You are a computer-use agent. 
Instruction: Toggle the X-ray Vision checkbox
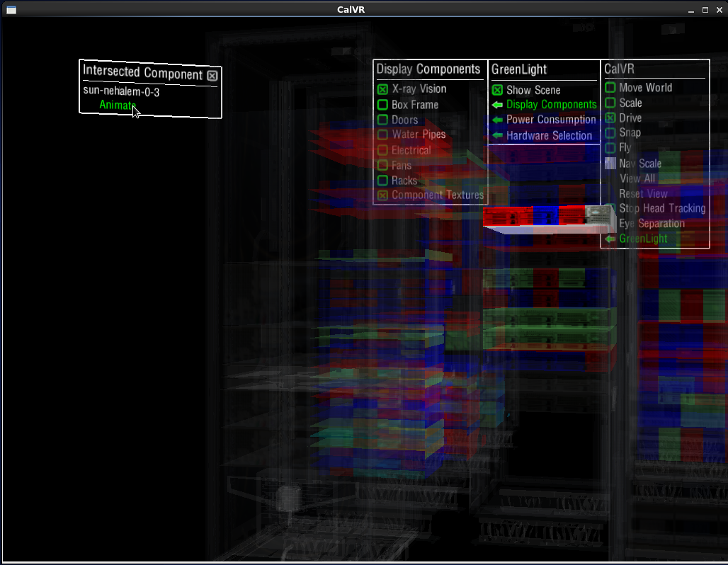[382, 89]
